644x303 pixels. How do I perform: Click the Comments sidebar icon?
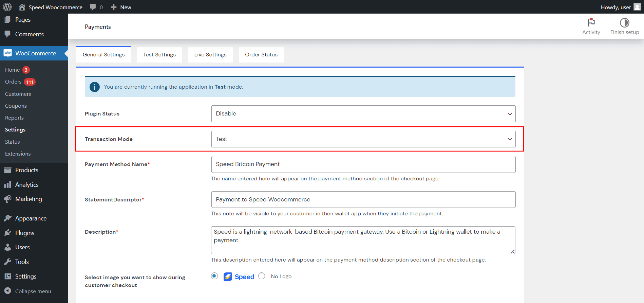[7, 34]
